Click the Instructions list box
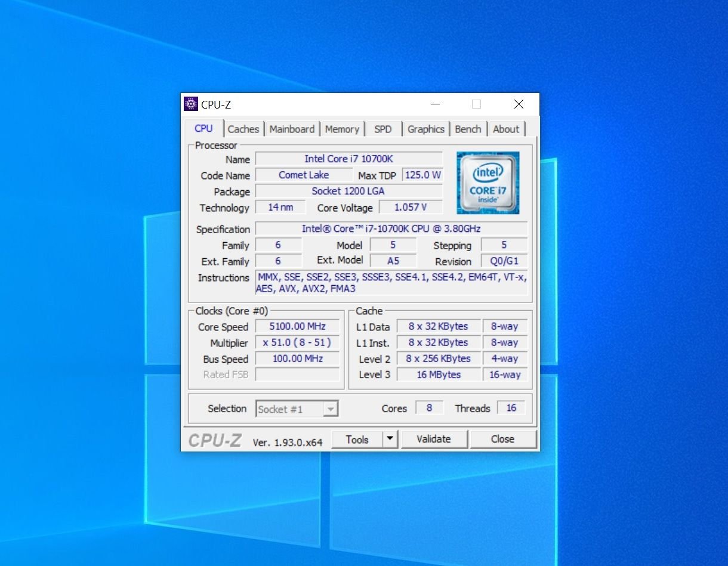The height and width of the screenshot is (566, 728). [391, 283]
